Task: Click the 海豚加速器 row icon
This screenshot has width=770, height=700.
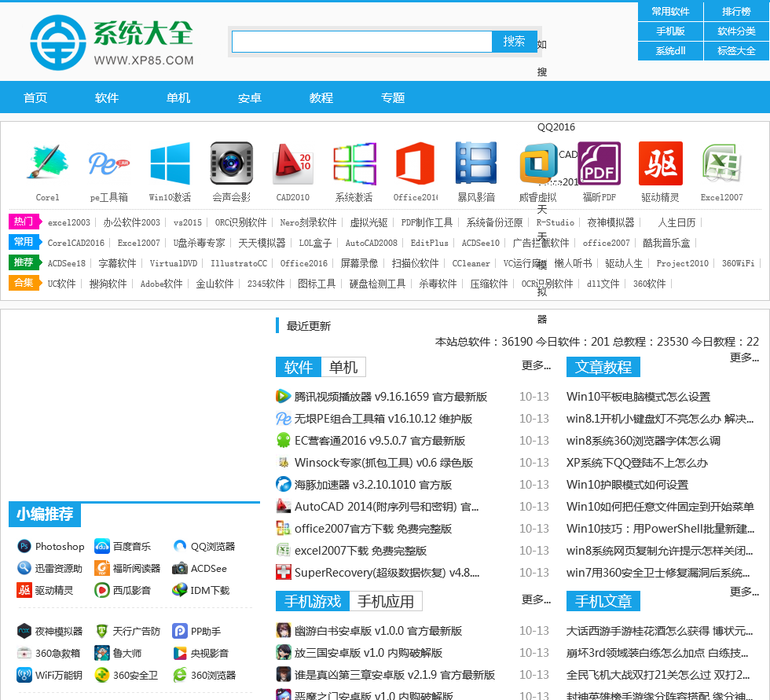Action: tap(284, 484)
